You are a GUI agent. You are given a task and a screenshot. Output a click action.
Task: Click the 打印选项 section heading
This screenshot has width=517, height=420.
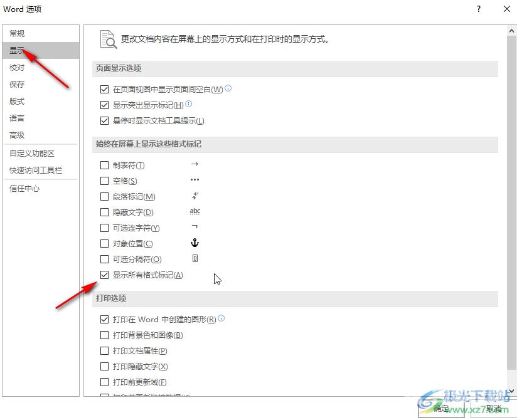(111, 298)
